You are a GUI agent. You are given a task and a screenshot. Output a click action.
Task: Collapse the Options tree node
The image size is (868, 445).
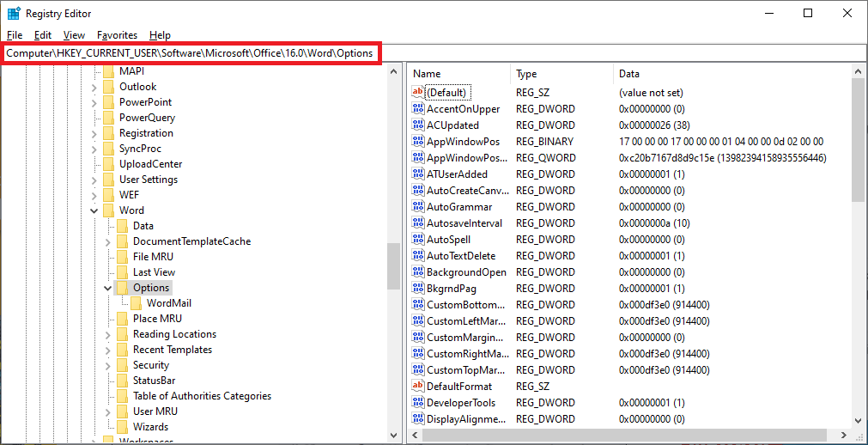coord(108,288)
